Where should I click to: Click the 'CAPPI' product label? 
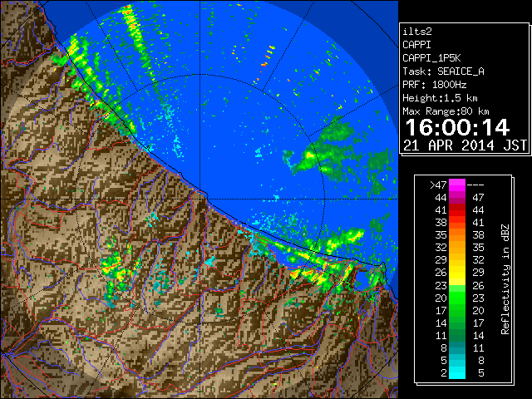416,45
